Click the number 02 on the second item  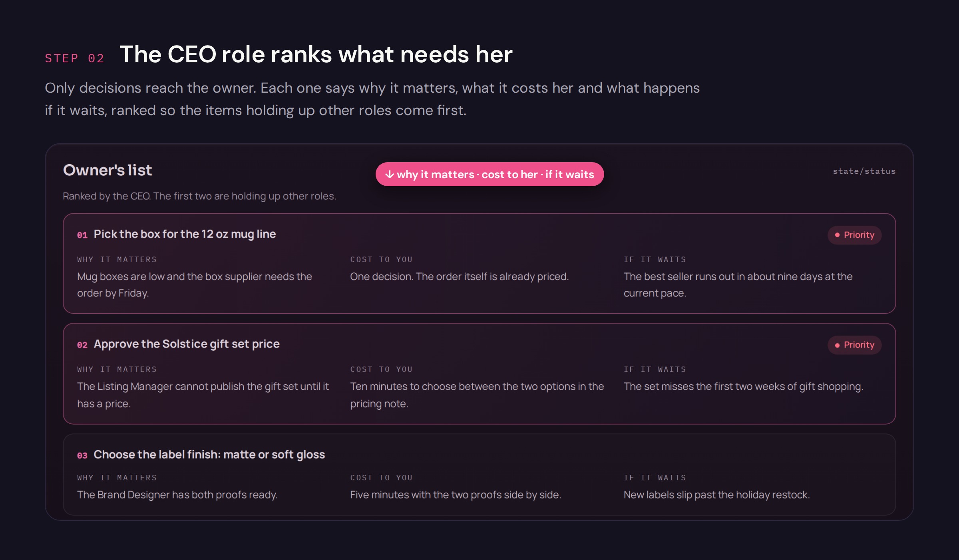pyautogui.click(x=82, y=345)
